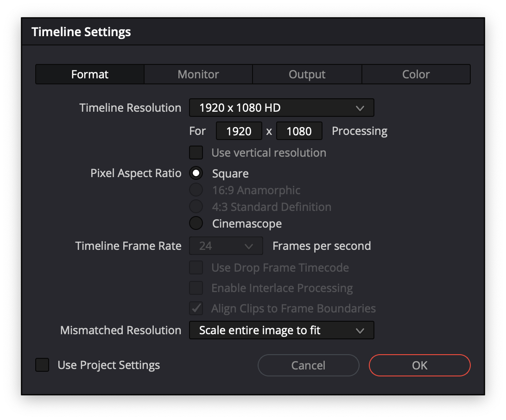Click the Mismatched Resolution label
The image size is (506, 420).
click(x=120, y=330)
